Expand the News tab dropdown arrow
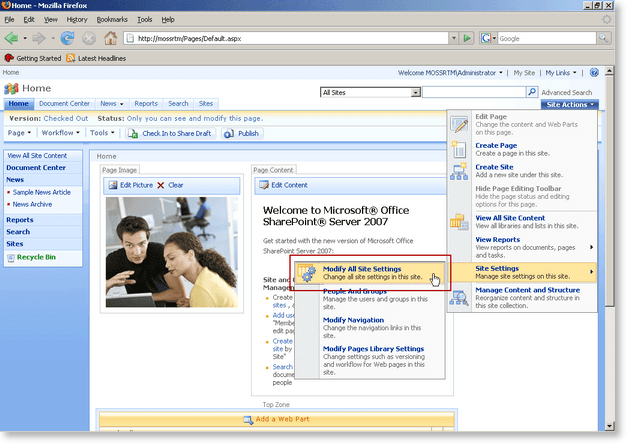627x444 pixels. point(122,104)
